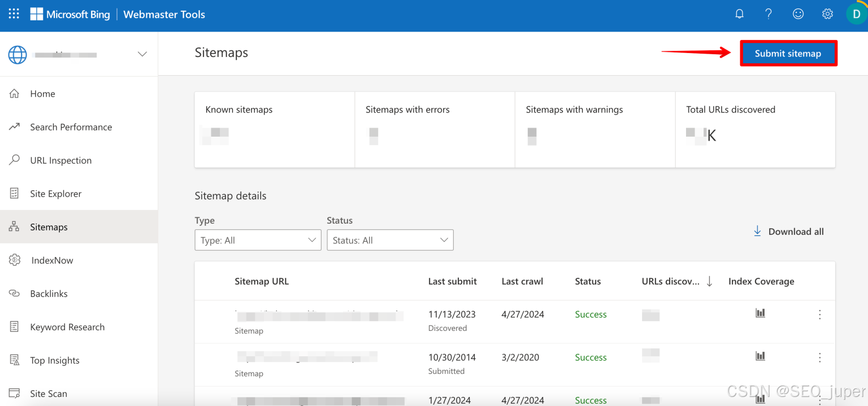Viewport: 868px width, 406px height.
Task: Open the user account avatar D
Action: 856,14
